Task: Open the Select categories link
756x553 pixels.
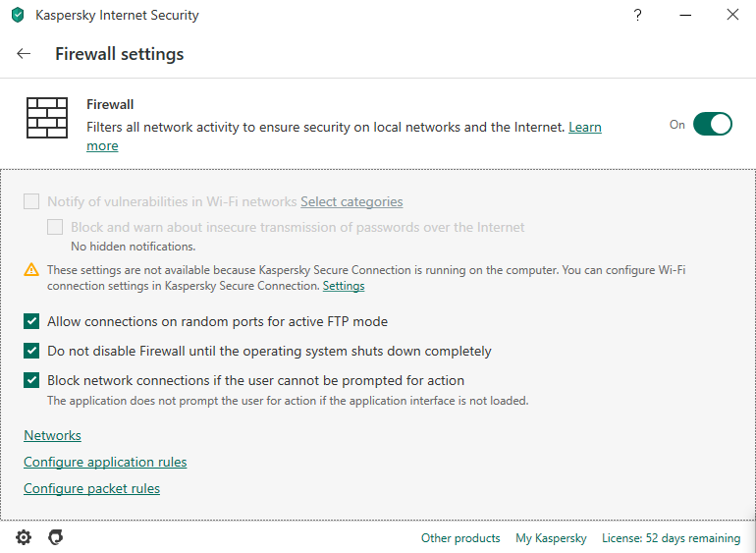Action: coord(351,201)
